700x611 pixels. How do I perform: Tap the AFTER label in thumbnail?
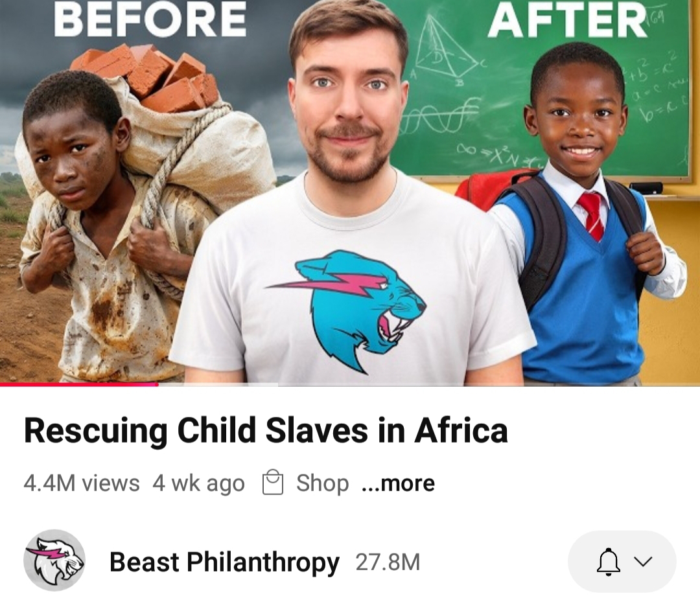pyautogui.click(x=568, y=21)
